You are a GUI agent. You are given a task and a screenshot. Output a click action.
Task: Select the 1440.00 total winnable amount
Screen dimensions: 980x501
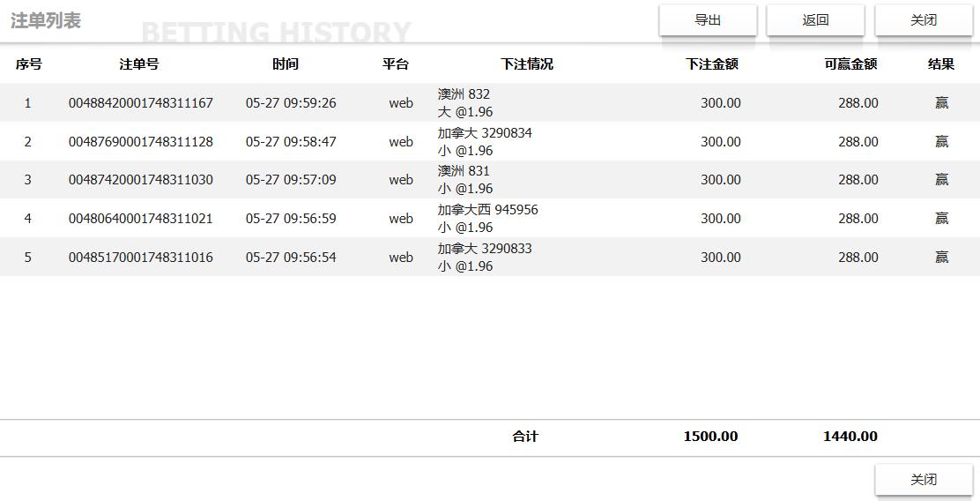pos(850,437)
